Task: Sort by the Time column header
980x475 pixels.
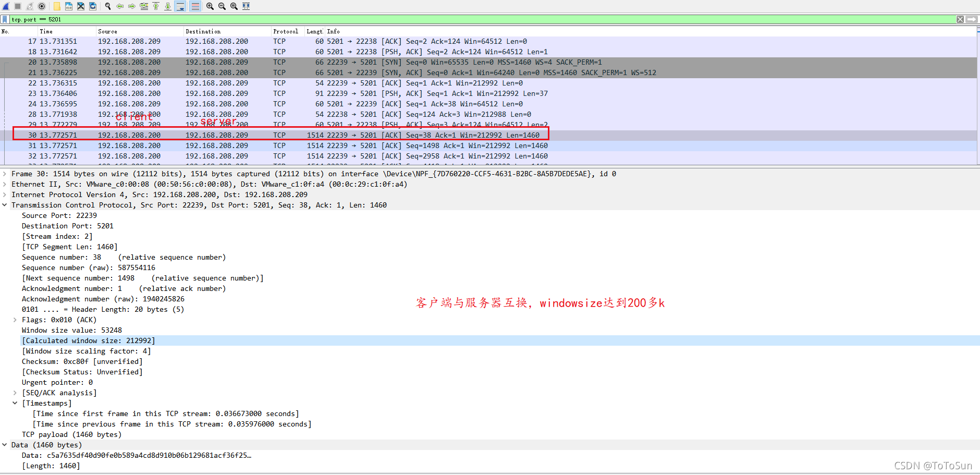Action: (67, 31)
